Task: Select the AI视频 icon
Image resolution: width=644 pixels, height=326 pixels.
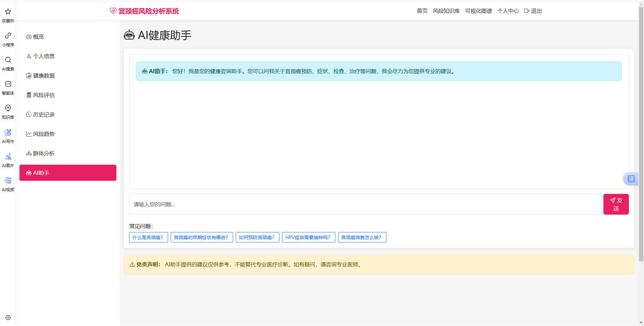Action: 8,184
